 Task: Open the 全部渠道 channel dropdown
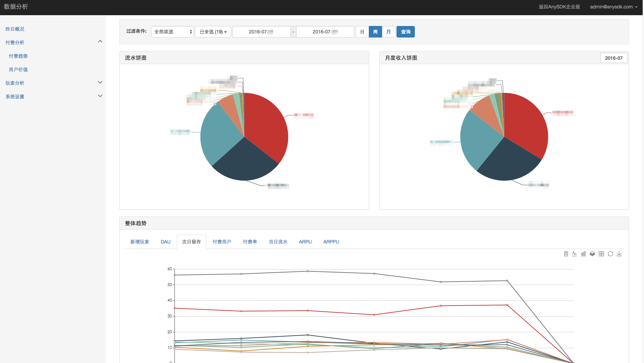tap(172, 32)
